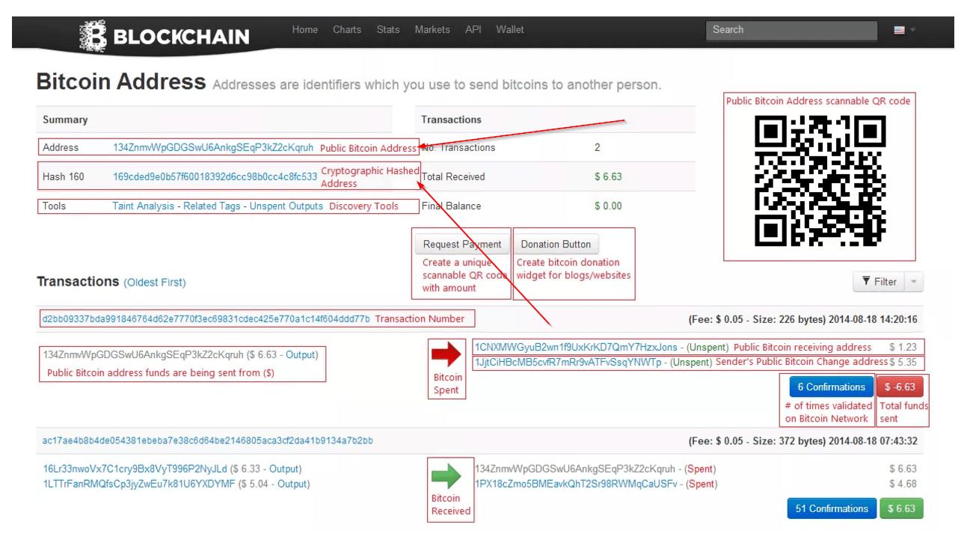Viewport: 973px width, 560px height.
Task: Select Wallet in the navigation bar
Action: (x=510, y=30)
